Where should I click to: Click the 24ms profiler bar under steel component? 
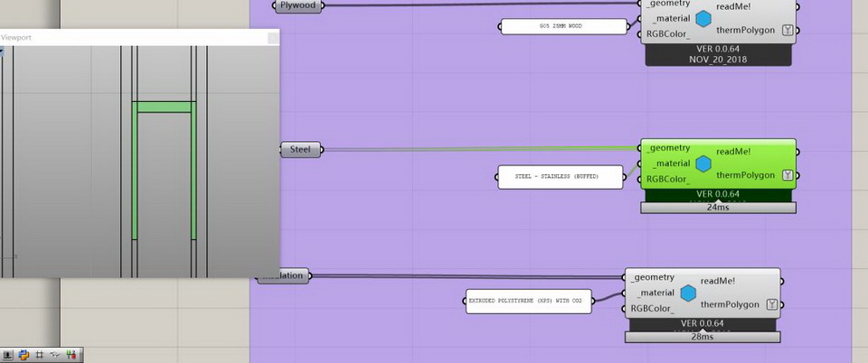click(x=718, y=208)
